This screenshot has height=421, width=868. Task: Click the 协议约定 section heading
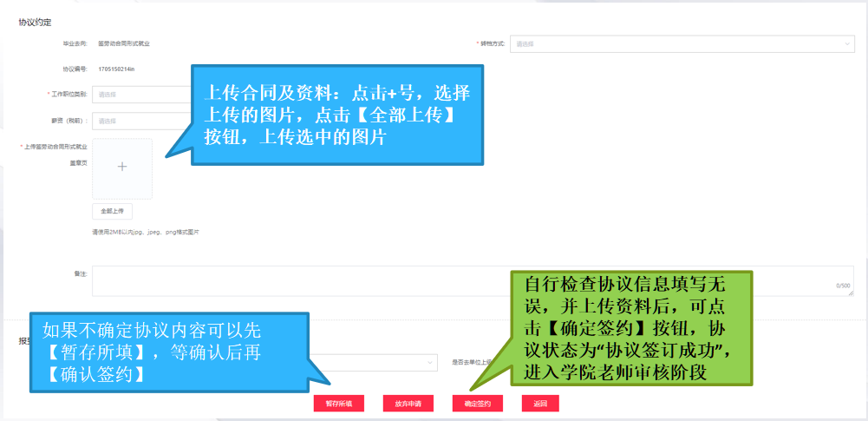[34, 21]
